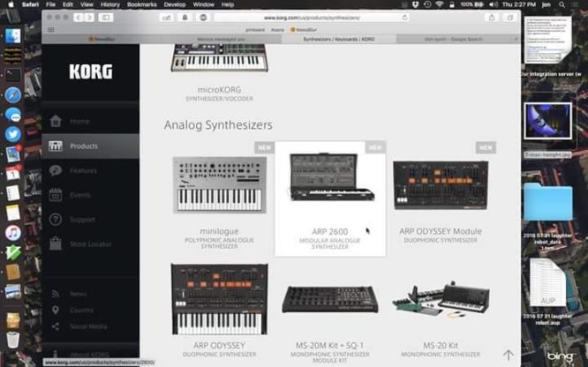Click the notification bell toolbar icon

coord(185,18)
